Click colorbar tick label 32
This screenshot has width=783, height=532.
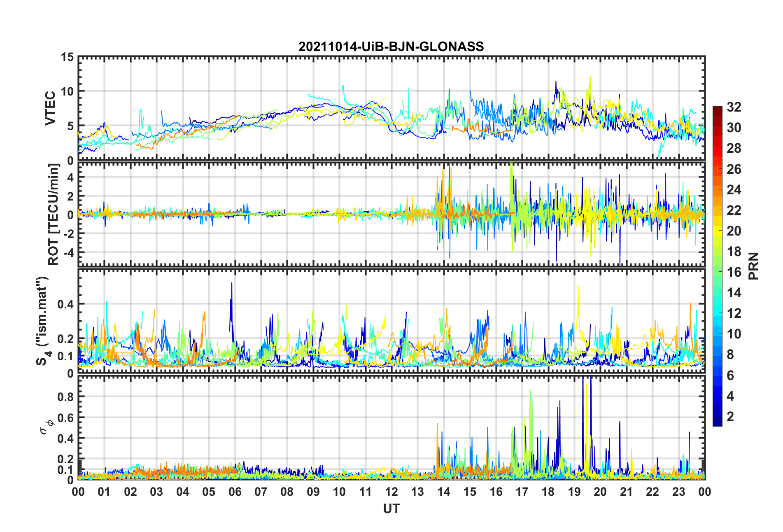click(x=734, y=107)
